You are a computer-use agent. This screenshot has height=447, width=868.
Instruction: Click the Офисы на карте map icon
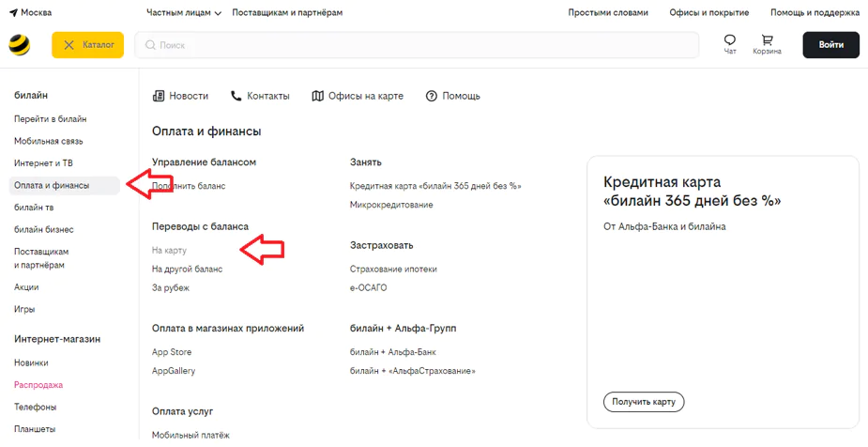point(318,96)
